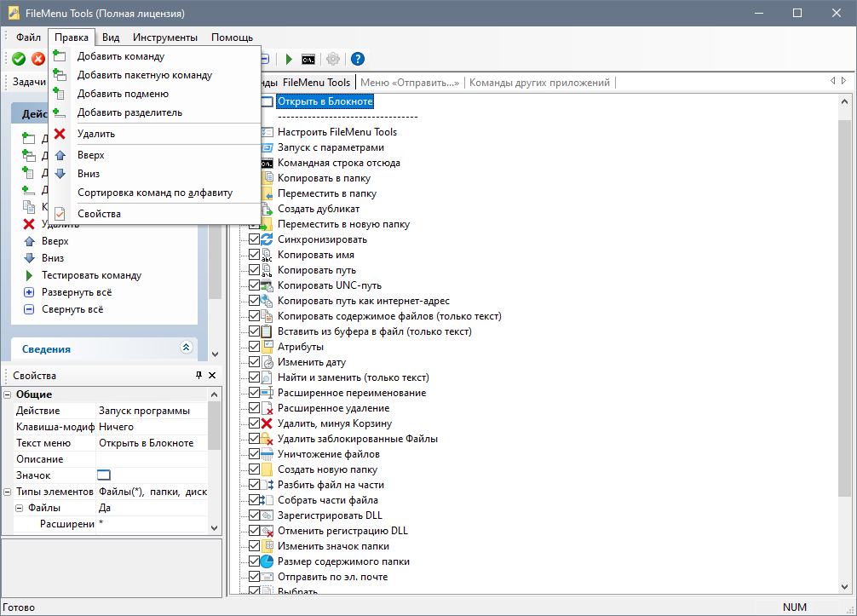Click Тестировать команду in actions panel
This screenshot has height=616, width=857.
(91, 275)
